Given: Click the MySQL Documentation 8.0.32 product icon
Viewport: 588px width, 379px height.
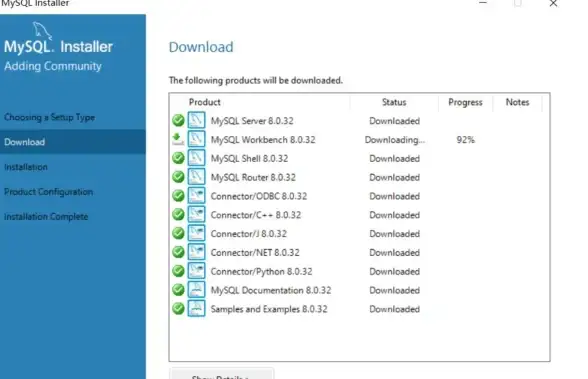Looking at the screenshot, I should click(x=196, y=290).
